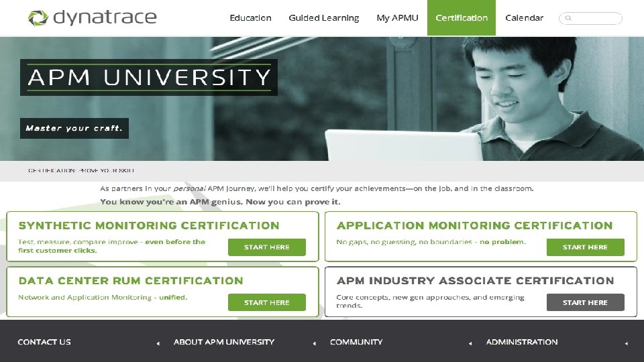Click the dynatrace wordmark text

[x=105, y=17]
